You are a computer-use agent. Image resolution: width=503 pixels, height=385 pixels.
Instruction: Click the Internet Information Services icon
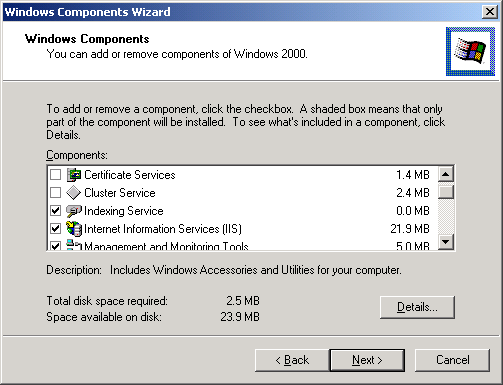[x=74, y=229]
